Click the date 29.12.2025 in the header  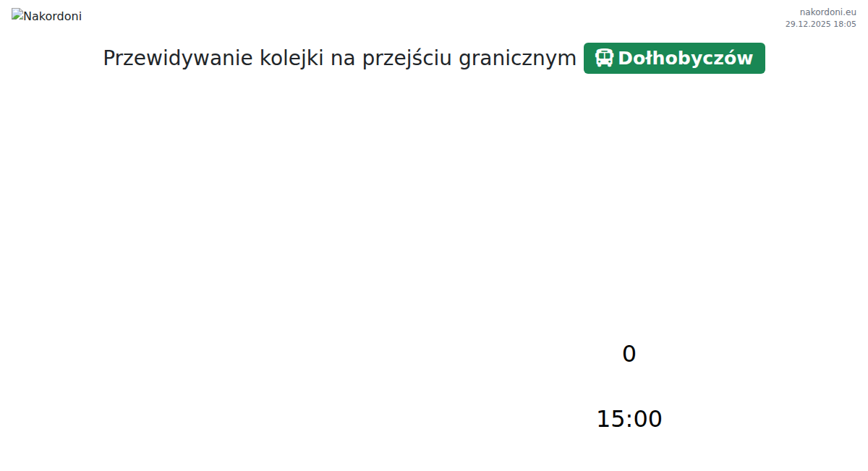807,24
